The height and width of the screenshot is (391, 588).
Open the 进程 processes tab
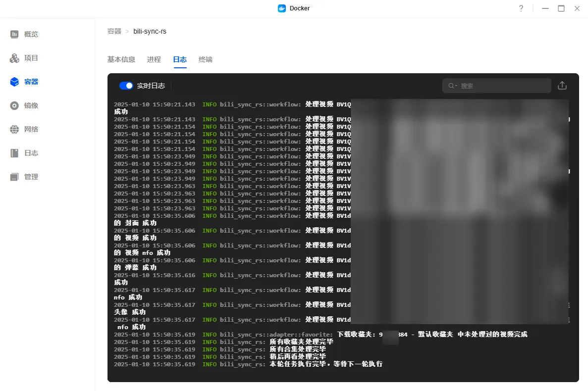pos(154,59)
